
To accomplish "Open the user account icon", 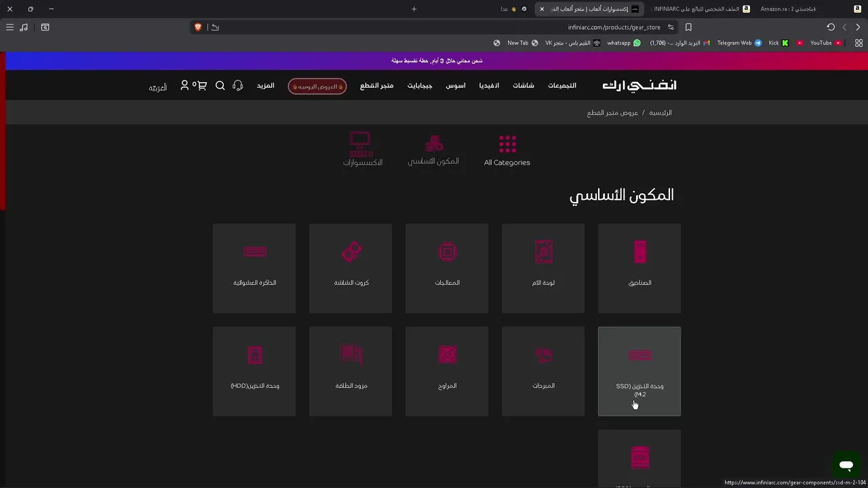I will pos(184,85).
